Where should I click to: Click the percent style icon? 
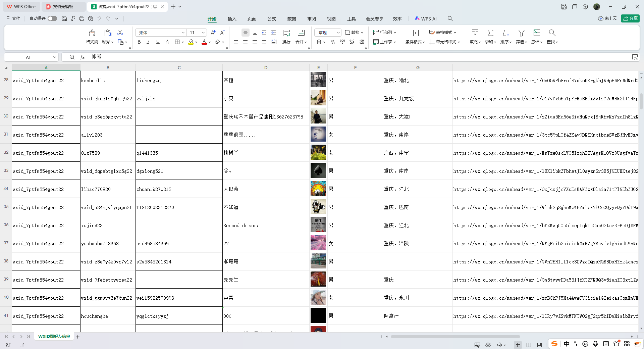pos(333,42)
